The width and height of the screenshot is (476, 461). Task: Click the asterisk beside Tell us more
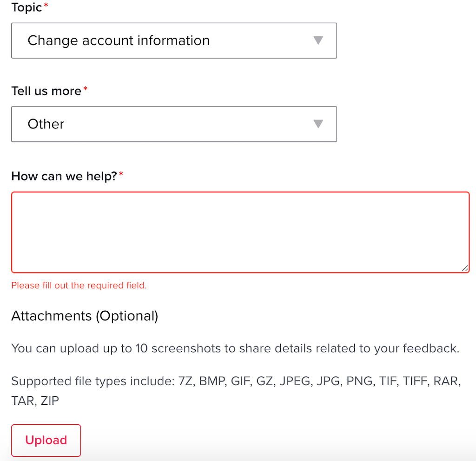click(x=86, y=90)
